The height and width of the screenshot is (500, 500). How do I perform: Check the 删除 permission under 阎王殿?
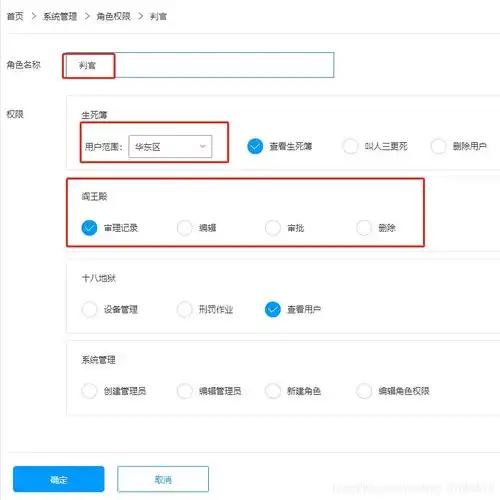point(364,228)
